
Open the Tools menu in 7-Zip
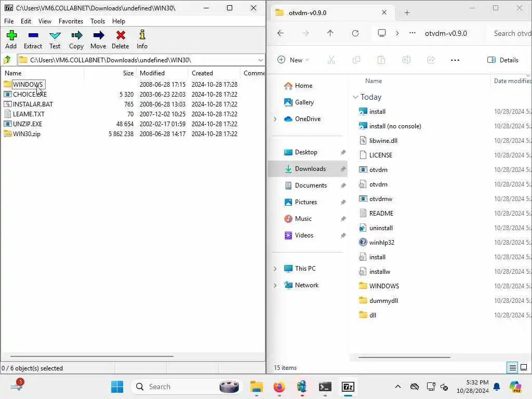(x=97, y=21)
